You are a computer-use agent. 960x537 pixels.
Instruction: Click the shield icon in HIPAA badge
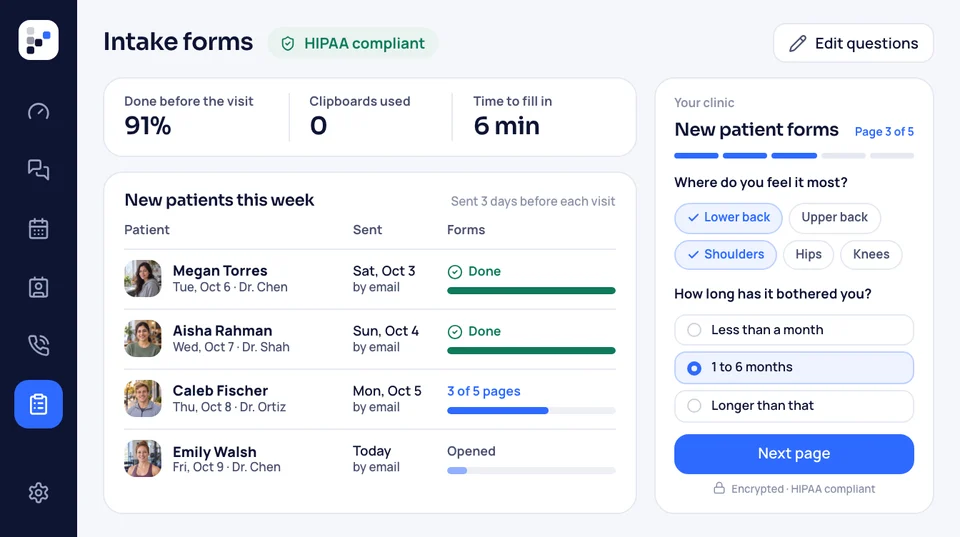288,43
